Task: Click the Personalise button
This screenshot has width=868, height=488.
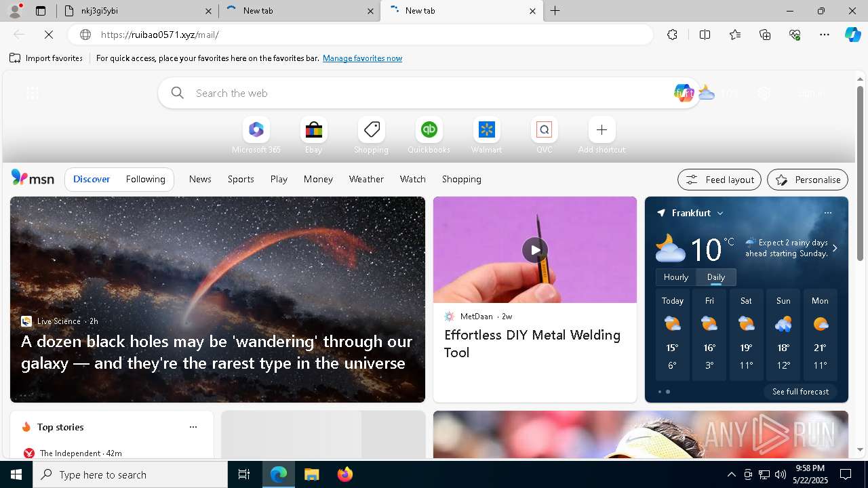Action: [x=808, y=180]
